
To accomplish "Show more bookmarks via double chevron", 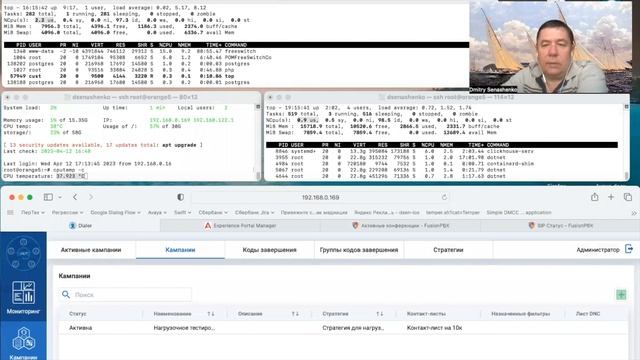I will 633,213.
